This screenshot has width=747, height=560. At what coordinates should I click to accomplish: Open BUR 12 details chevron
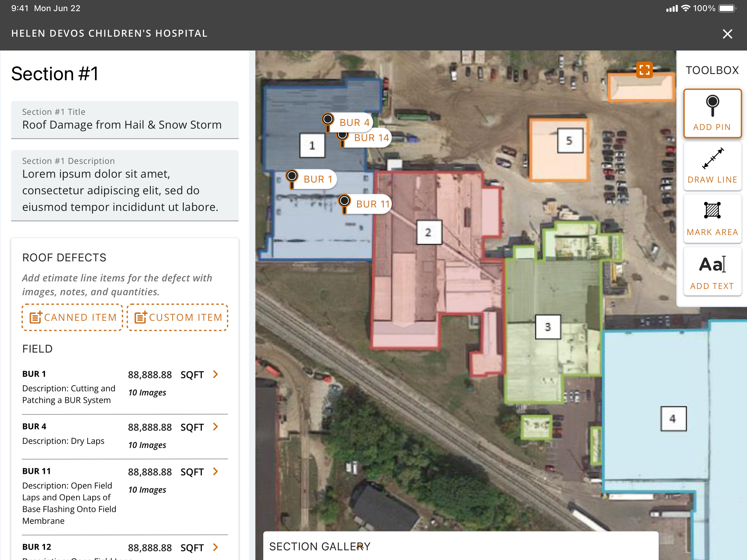215,547
